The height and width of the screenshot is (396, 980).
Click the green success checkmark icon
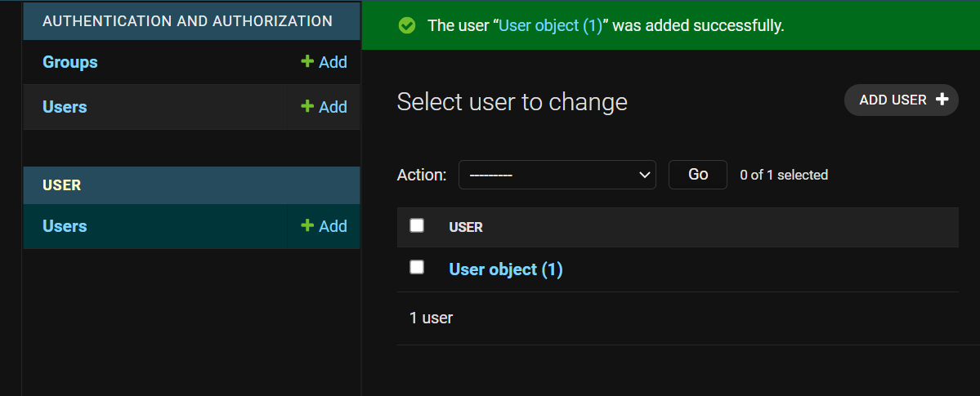click(406, 26)
